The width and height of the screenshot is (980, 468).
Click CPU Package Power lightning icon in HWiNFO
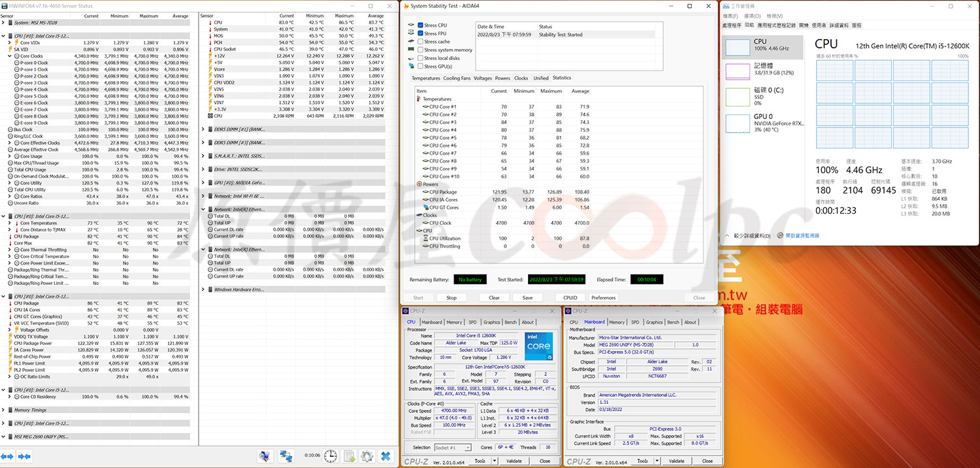pyautogui.click(x=10, y=343)
